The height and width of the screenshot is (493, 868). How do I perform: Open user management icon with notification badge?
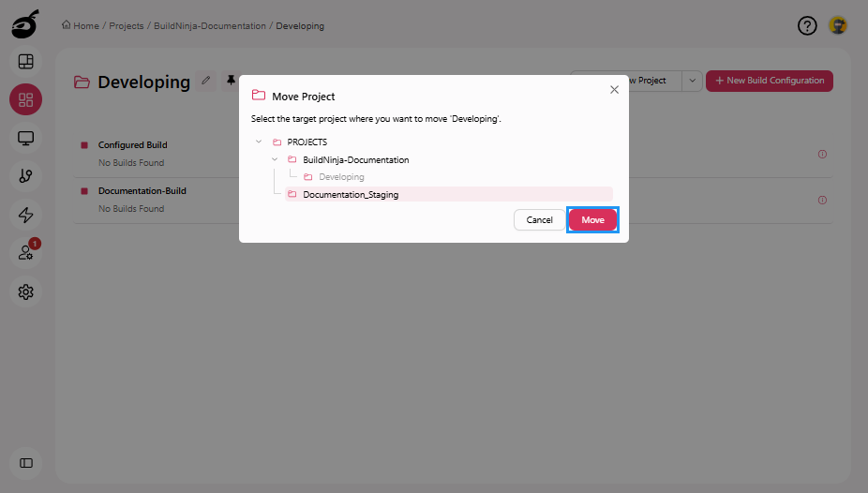pos(25,253)
